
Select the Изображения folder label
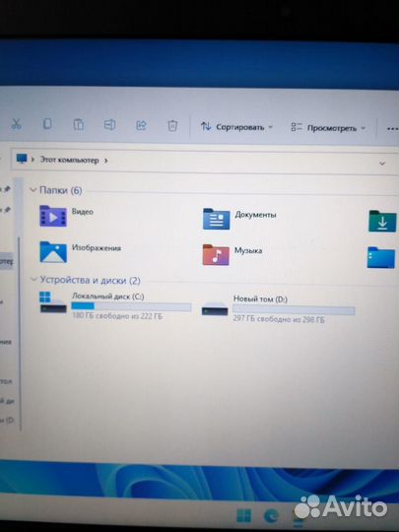point(97,248)
